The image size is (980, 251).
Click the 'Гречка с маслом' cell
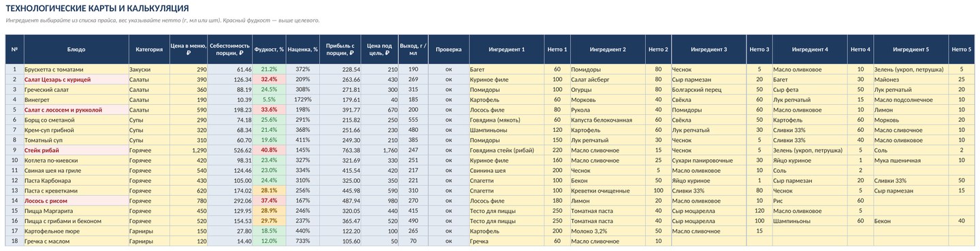76,241
